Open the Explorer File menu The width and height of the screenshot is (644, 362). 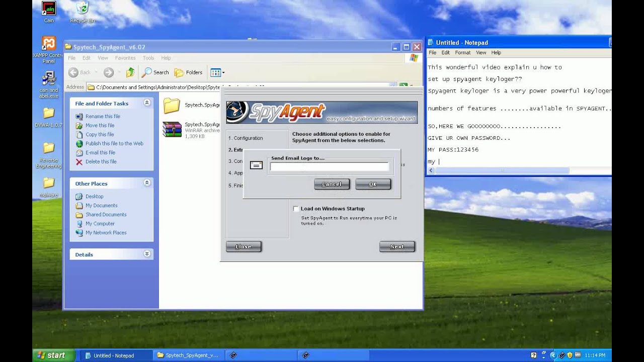click(72, 58)
